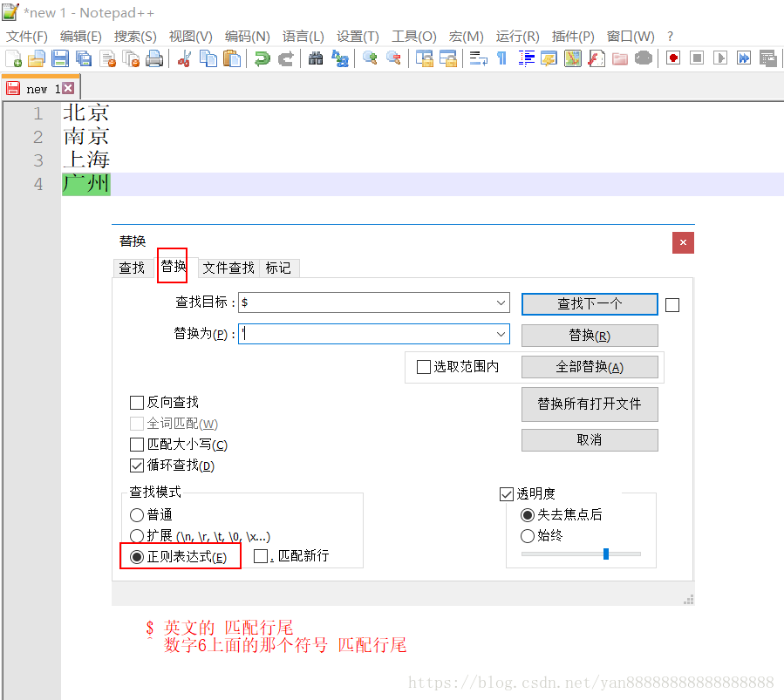This screenshot has height=700, width=784.
Task: Click the Find and Replace toolbar icon
Action: point(340,59)
